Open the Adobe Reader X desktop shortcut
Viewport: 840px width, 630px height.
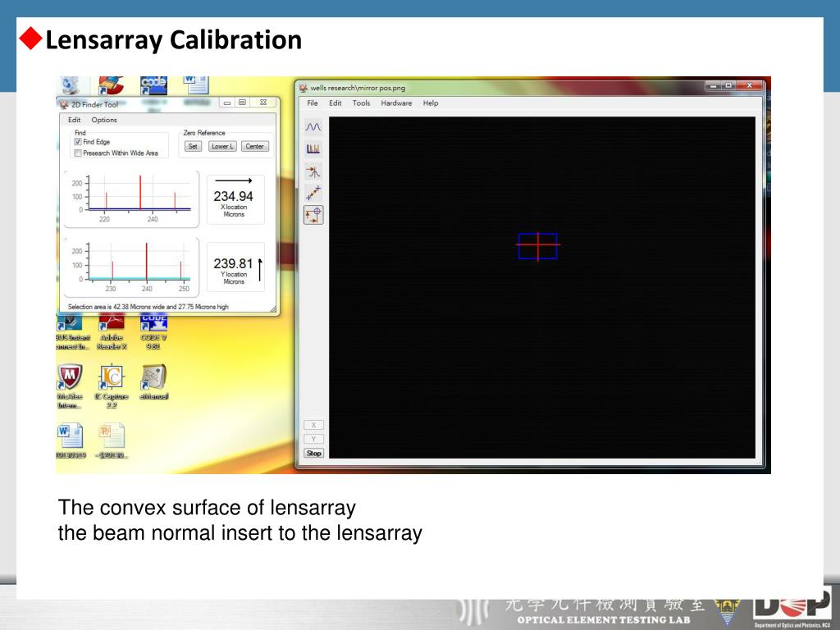pos(112,332)
